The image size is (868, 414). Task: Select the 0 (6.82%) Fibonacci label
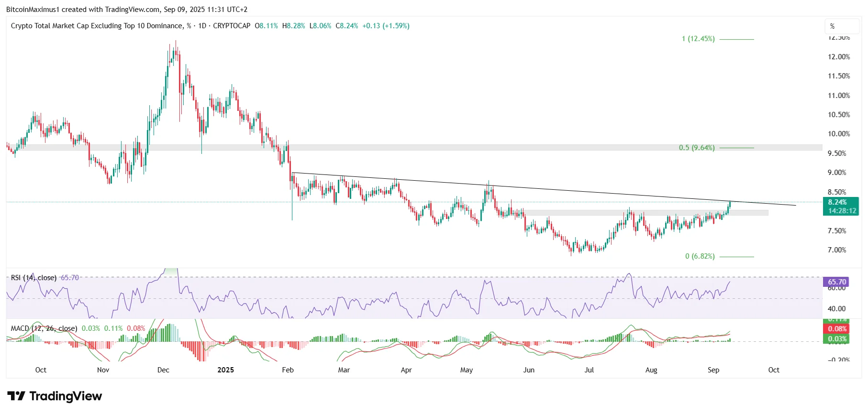point(700,256)
